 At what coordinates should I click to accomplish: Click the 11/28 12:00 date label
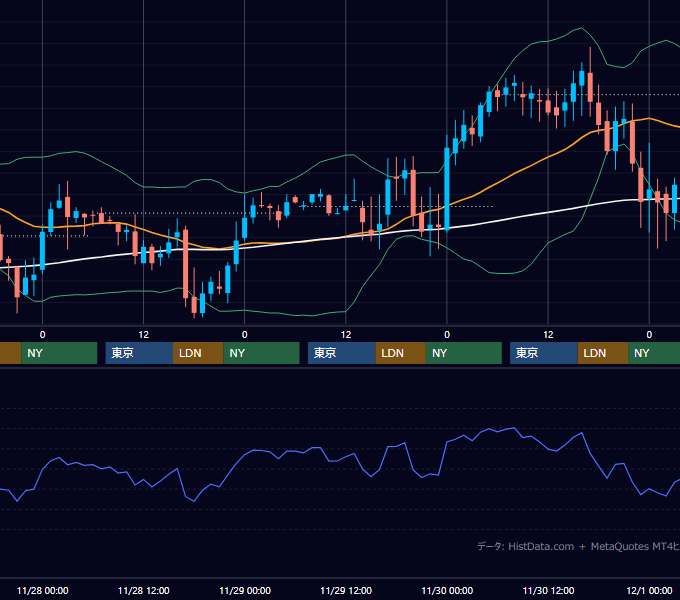pos(144,590)
